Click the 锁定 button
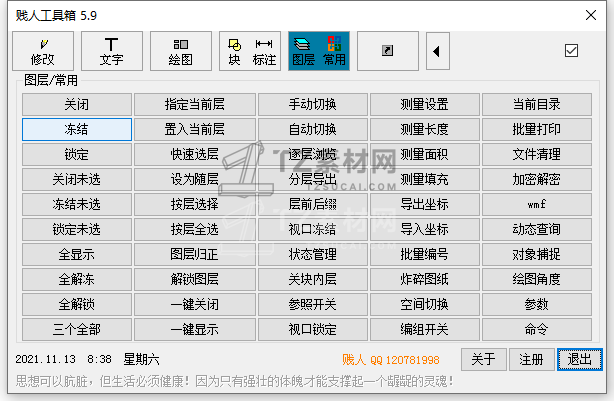This screenshot has width=614, height=401. click(77, 155)
